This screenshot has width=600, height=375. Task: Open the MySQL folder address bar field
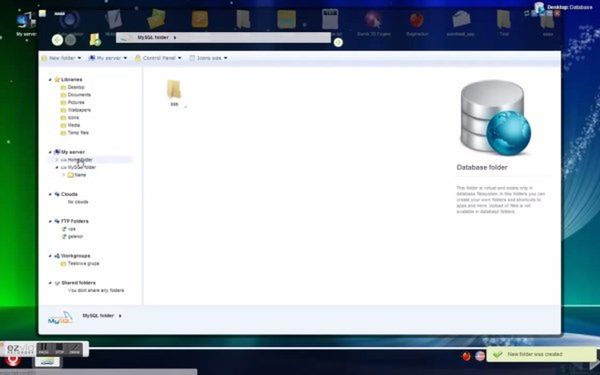(223, 38)
